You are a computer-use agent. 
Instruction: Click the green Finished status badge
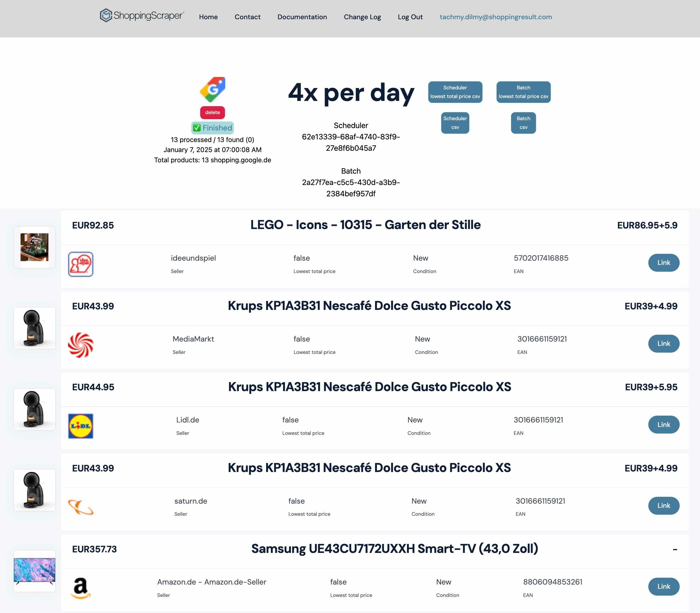tap(213, 128)
